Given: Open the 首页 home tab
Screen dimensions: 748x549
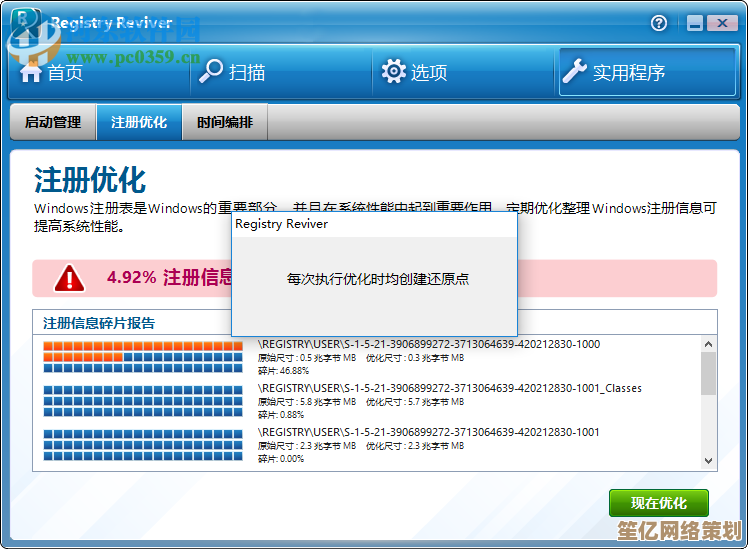Looking at the screenshot, I should (99, 72).
